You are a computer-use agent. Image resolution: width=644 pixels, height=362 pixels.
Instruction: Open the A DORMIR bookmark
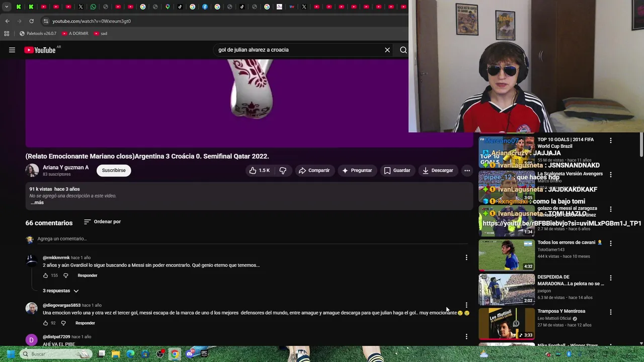(x=75, y=33)
